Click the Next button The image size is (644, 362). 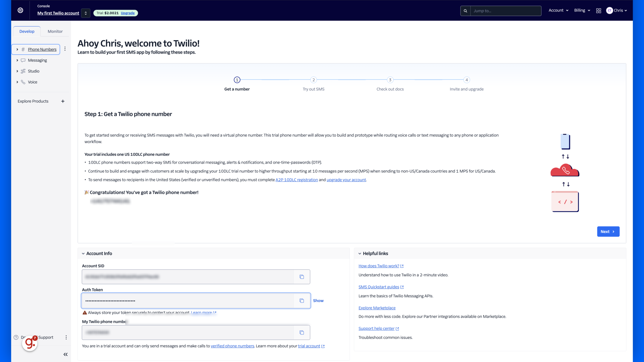608,232
